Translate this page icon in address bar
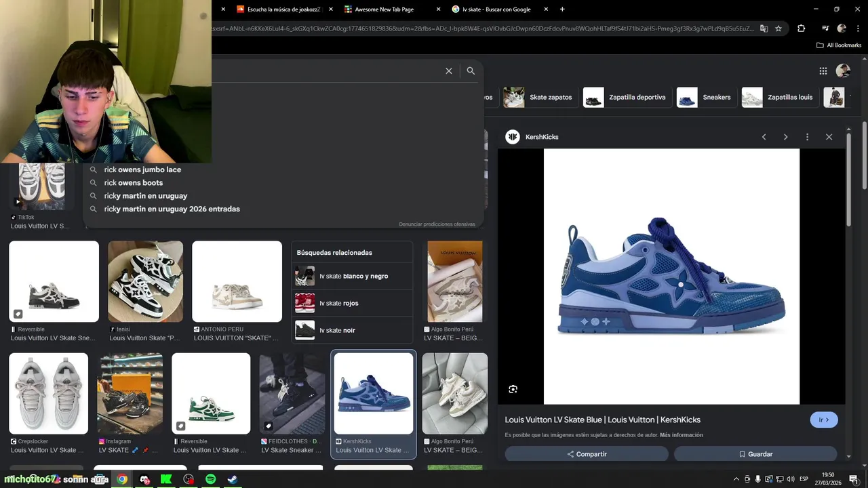Viewport: 868px width, 488px height. point(764,28)
